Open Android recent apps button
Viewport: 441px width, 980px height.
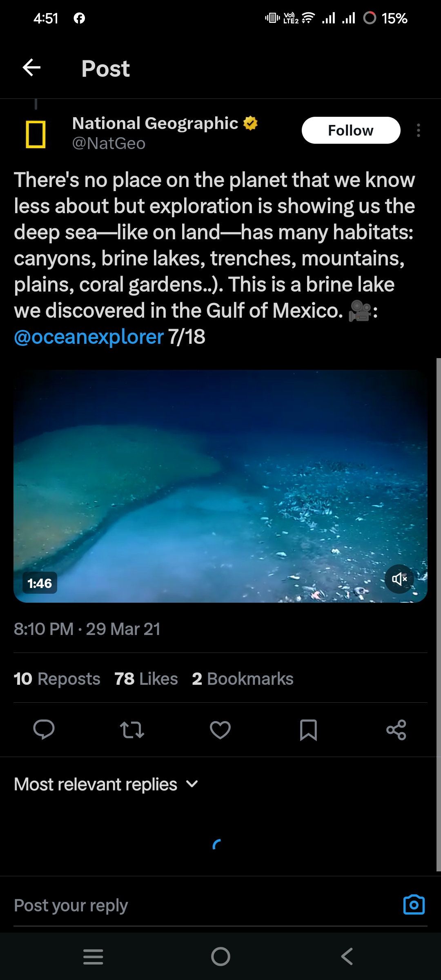tap(93, 956)
